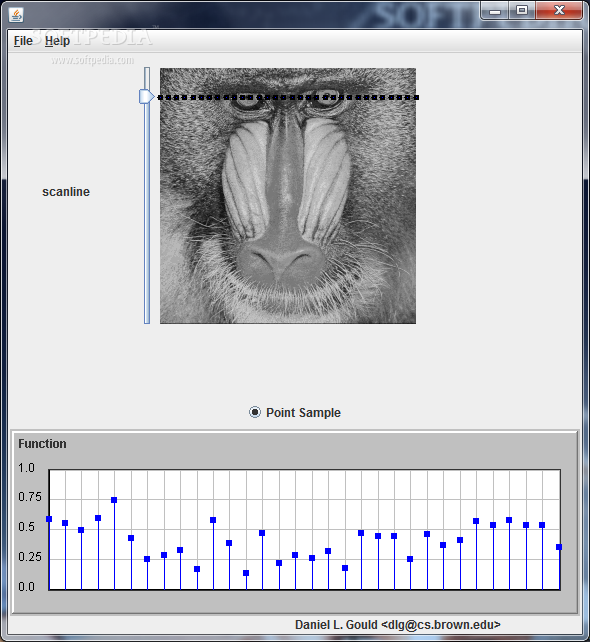Click the '0.75' axis label
Image resolution: width=590 pixels, height=642 pixels.
point(30,497)
